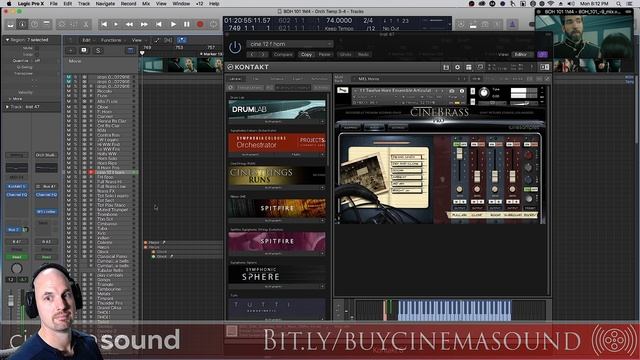The height and width of the screenshot is (360, 640).
Task: Toggle Kontakt browser panel icon at right
Action: point(544,67)
